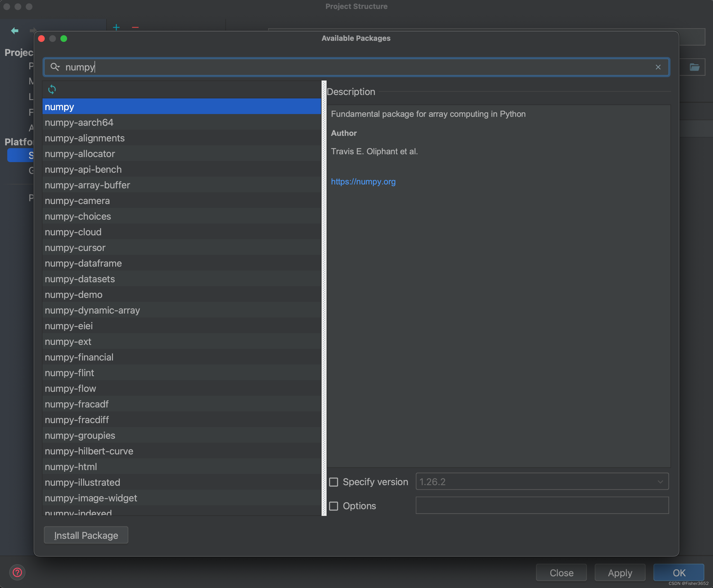This screenshot has width=713, height=588.
Task: Select numpy-demo in the list
Action: coord(182,294)
